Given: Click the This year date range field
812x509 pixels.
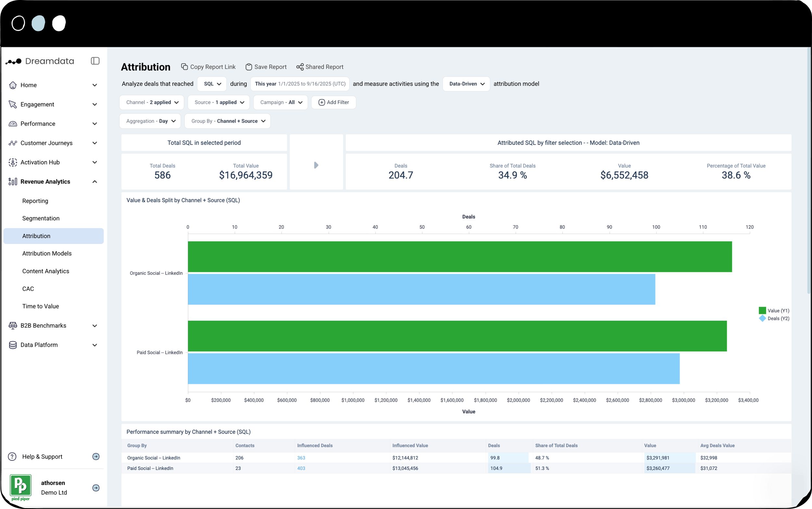Looking at the screenshot, I should click(x=299, y=84).
